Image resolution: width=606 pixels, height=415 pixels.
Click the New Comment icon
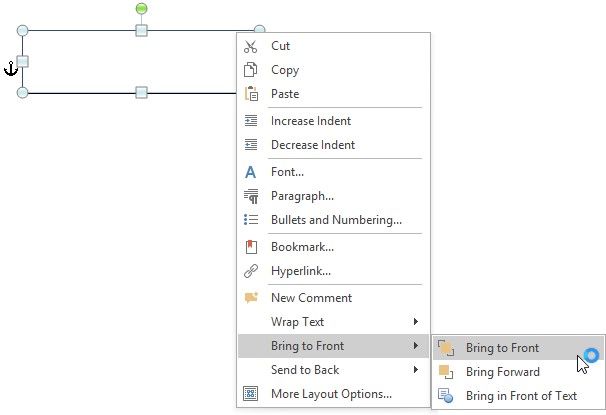[x=251, y=298]
